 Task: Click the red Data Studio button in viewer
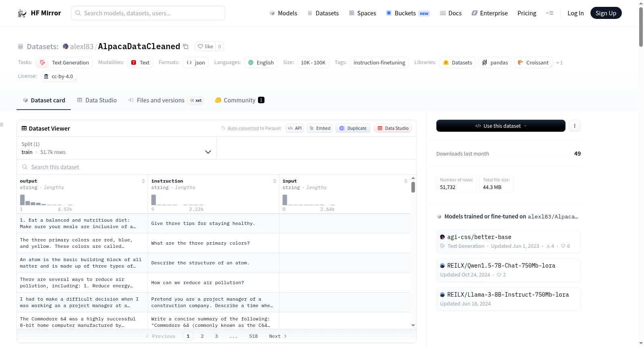click(393, 128)
